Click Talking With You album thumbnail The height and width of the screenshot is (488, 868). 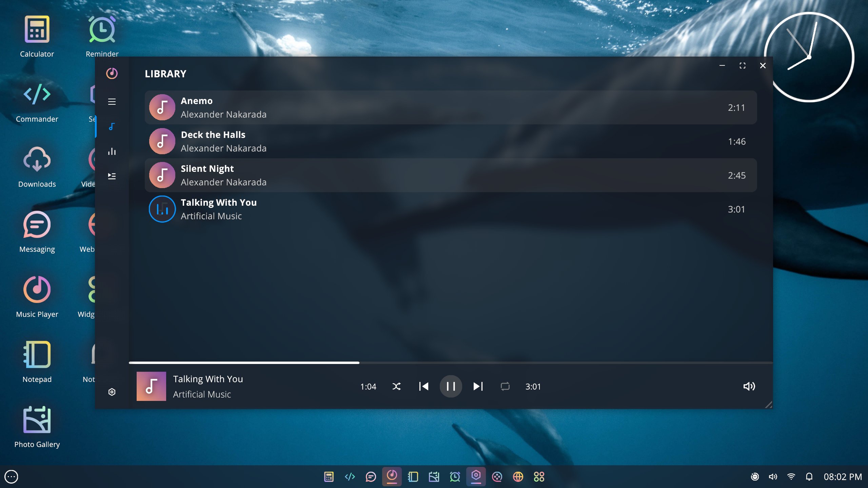[x=151, y=386]
